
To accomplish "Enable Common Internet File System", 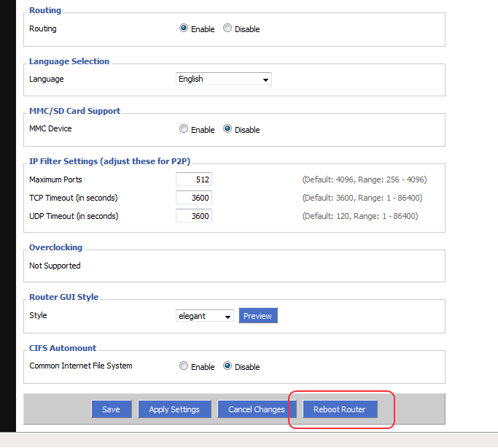I will 184,366.
